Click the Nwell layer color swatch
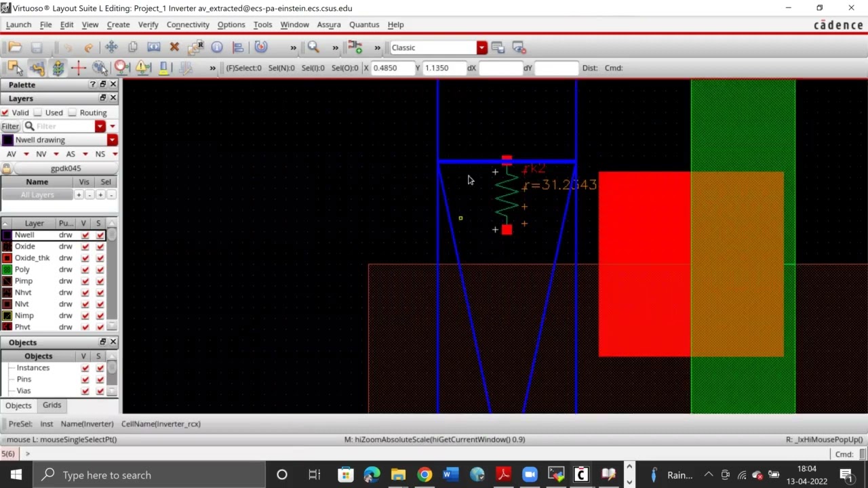The width and height of the screenshot is (868, 488). click(7, 235)
